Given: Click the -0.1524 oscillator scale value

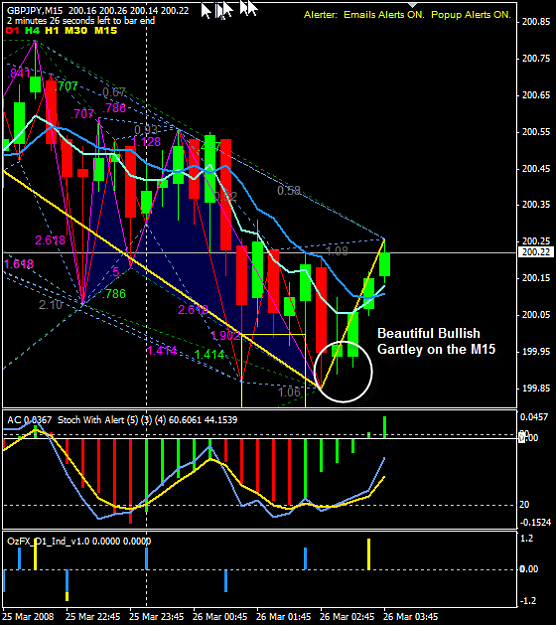Looking at the screenshot, I should (536, 523).
